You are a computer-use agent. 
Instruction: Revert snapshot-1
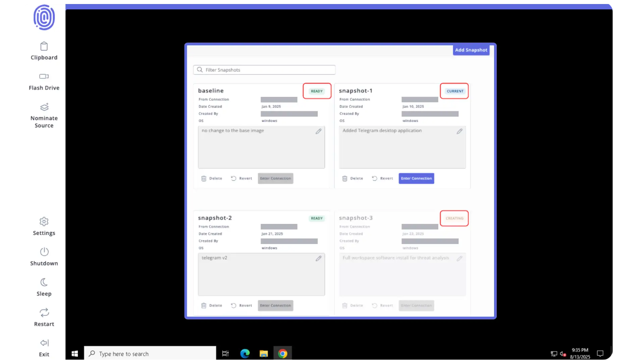[382, 178]
